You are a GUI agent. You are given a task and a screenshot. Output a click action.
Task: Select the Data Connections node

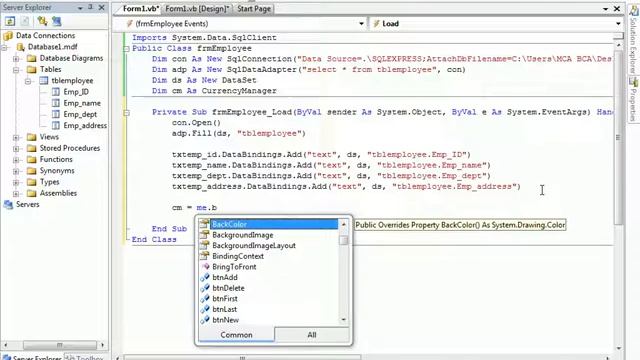(45, 36)
